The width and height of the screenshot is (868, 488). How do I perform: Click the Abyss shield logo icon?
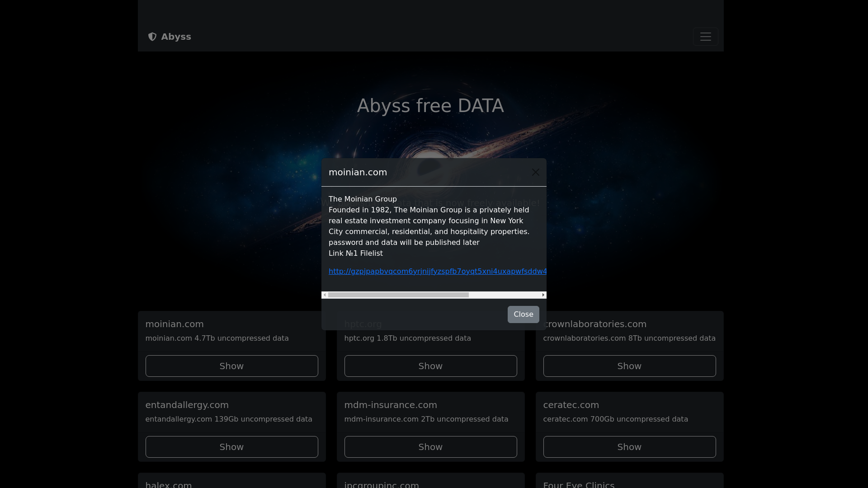point(152,37)
